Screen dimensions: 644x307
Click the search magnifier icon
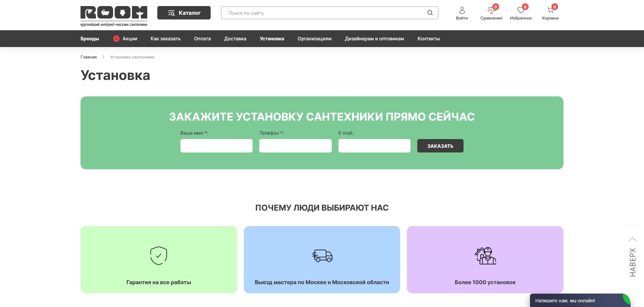[x=430, y=13]
